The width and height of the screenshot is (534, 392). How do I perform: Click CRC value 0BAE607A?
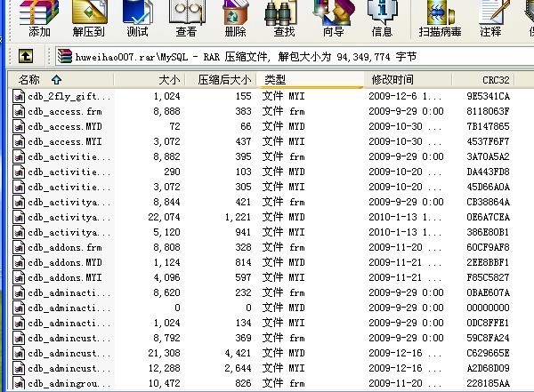click(488, 292)
